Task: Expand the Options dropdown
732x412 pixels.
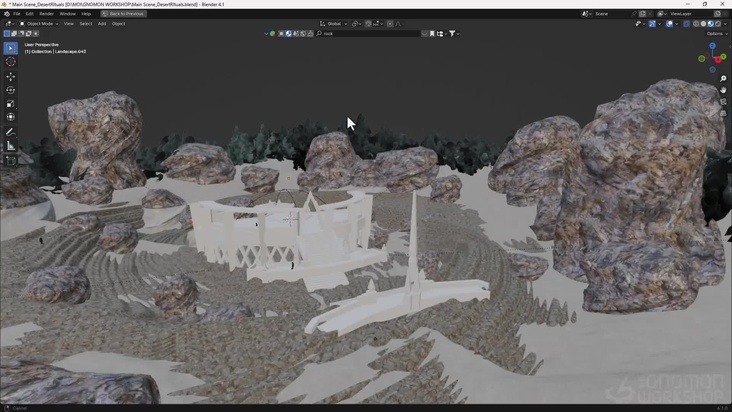Action: [718, 34]
